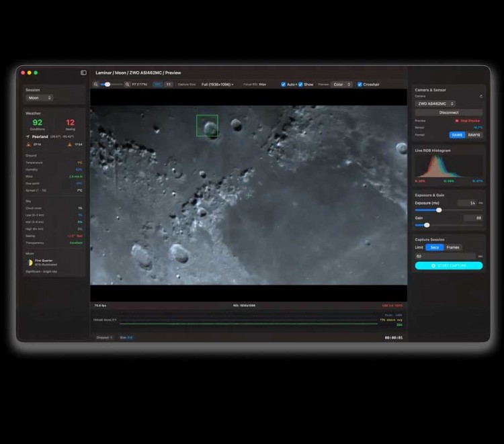Screen dimensions: 504x444
Task: Click the FRAME QUALITY graph line
Action: click(x=248, y=324)
